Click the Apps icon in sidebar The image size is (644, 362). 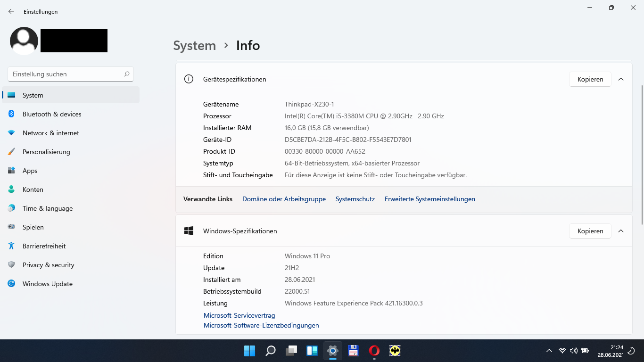(x=11, y=171)
